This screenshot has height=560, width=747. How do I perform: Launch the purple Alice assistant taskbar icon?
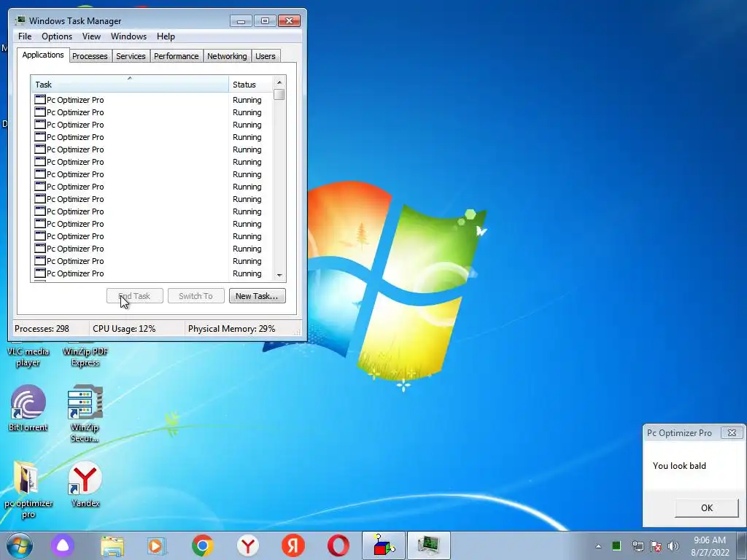click(x=63, y=545)
